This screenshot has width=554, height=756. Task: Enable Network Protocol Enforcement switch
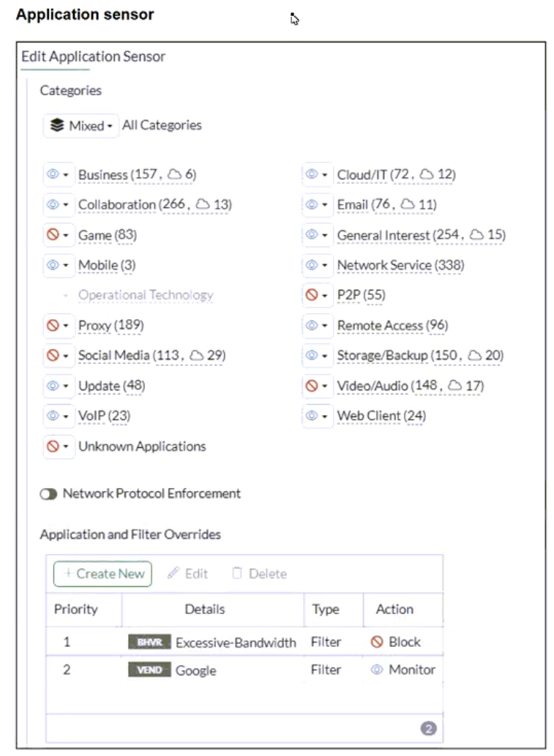[49, 495]
